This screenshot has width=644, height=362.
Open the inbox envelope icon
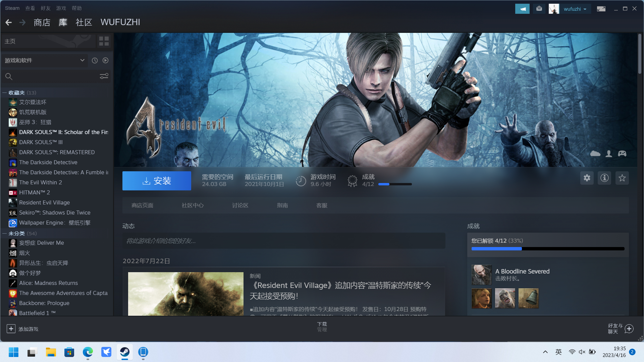pos(539,9)
